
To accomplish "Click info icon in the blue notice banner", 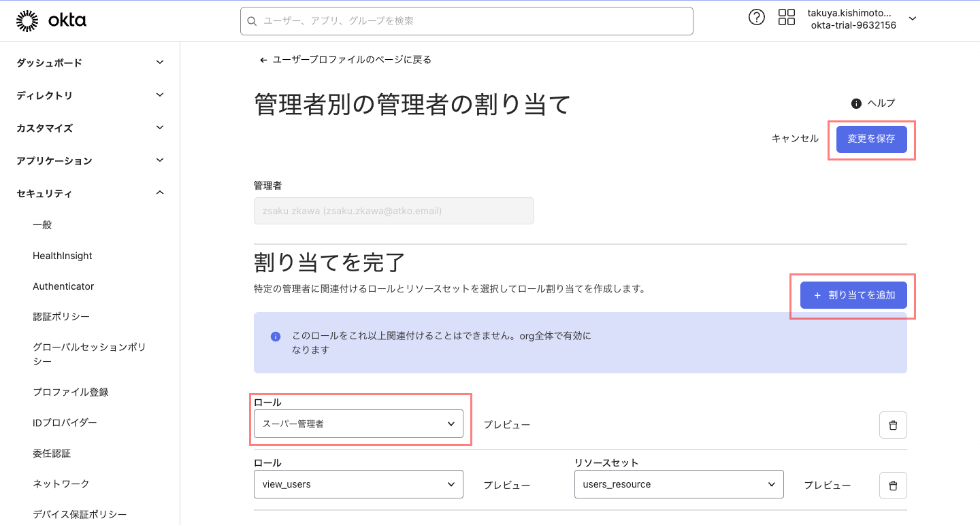I will (x=276, y=337).
